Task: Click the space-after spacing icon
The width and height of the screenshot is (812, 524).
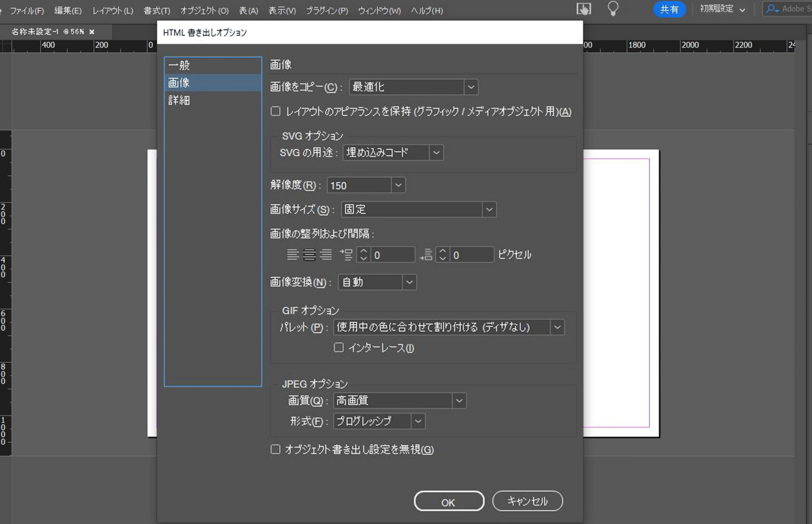Action: point(426,254)
